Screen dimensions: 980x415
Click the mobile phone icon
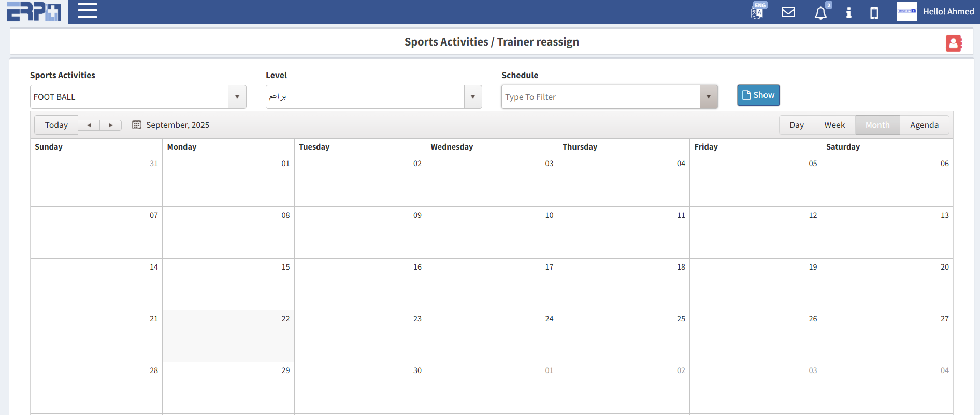coord(874,12)
